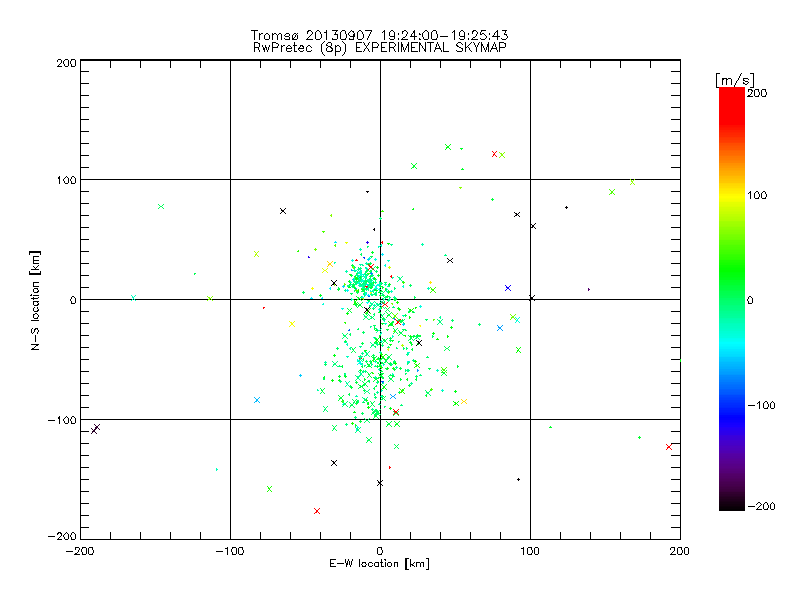Click the black X on the vertical zero line near the bottom

click(380, 483)
